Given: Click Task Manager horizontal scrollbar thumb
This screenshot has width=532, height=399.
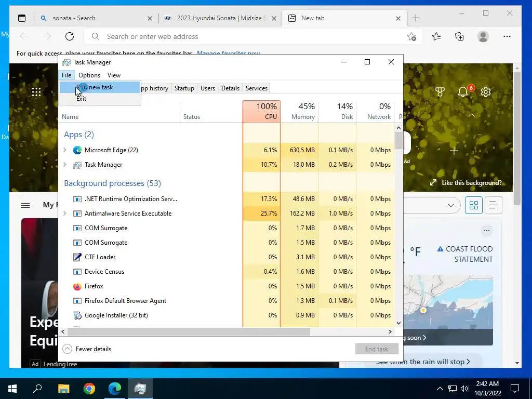Looking at the screenshot, I should [188, 332].
